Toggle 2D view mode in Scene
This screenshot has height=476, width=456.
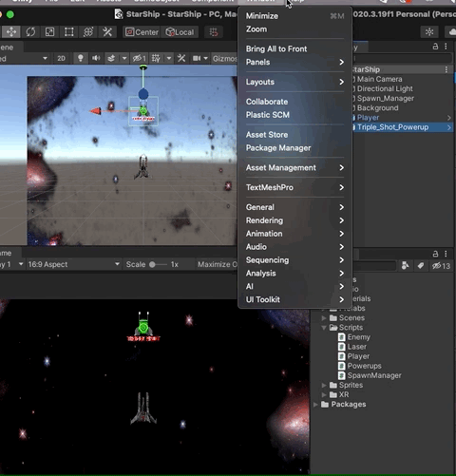coord(61,58)
